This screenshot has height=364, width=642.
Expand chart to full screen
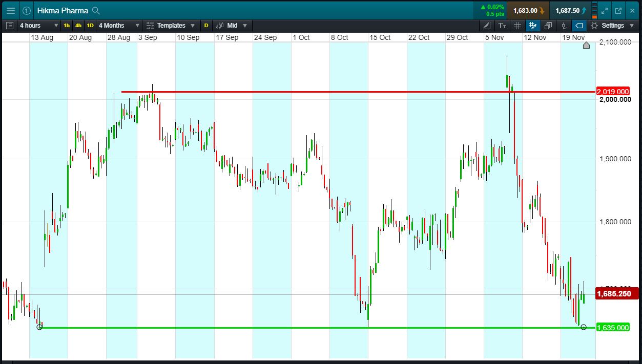pyautogui.click(x=605, y=10)
